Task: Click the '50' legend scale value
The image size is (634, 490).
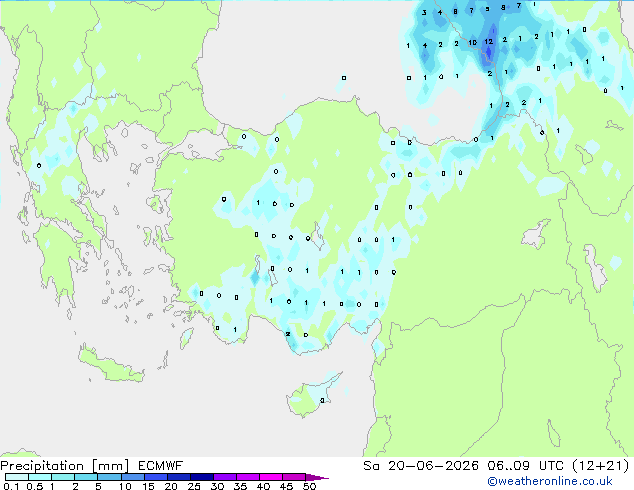Action: tap(309, 486)
